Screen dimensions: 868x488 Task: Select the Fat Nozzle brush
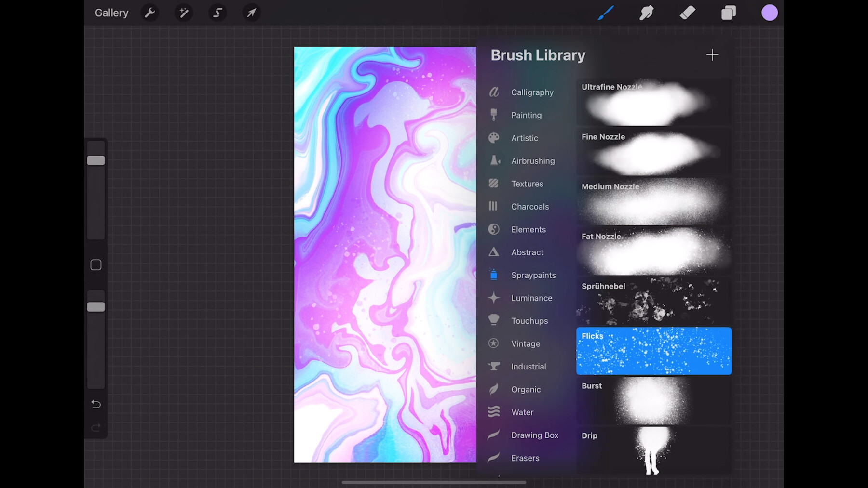click(x=653, y=251)
